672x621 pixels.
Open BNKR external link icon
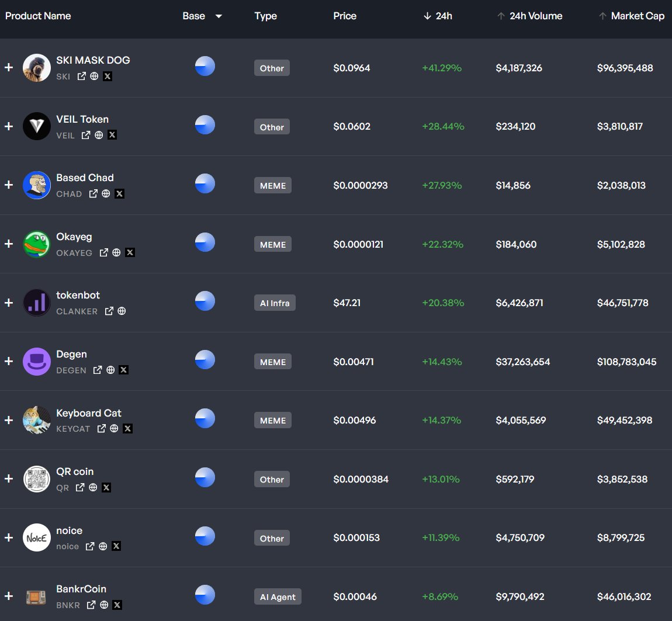tap(91, 605)
